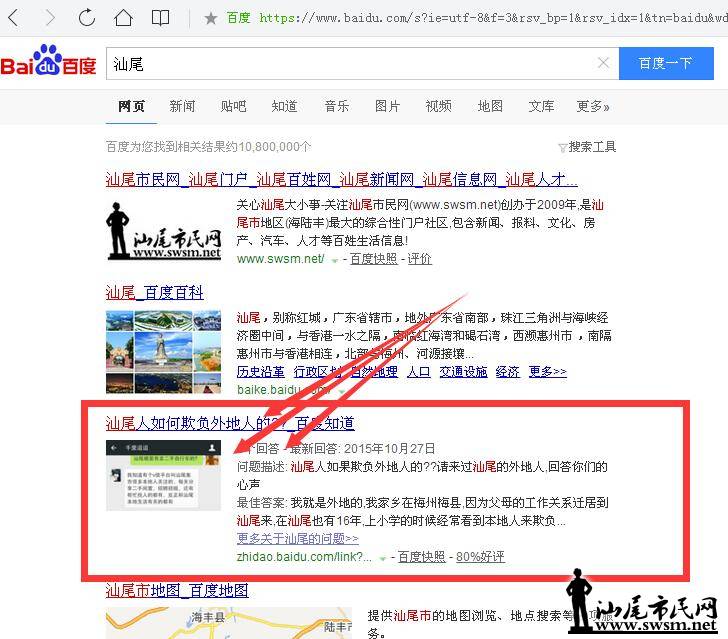
Task: Open the 知道 tab
Action: (x=284, y=106)
